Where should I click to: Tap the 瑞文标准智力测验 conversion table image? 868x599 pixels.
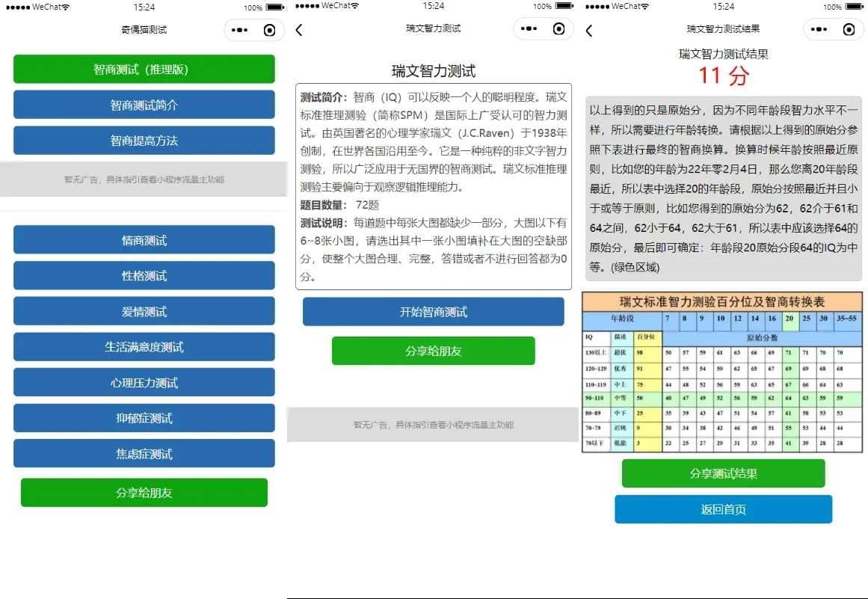pos(722,372)
